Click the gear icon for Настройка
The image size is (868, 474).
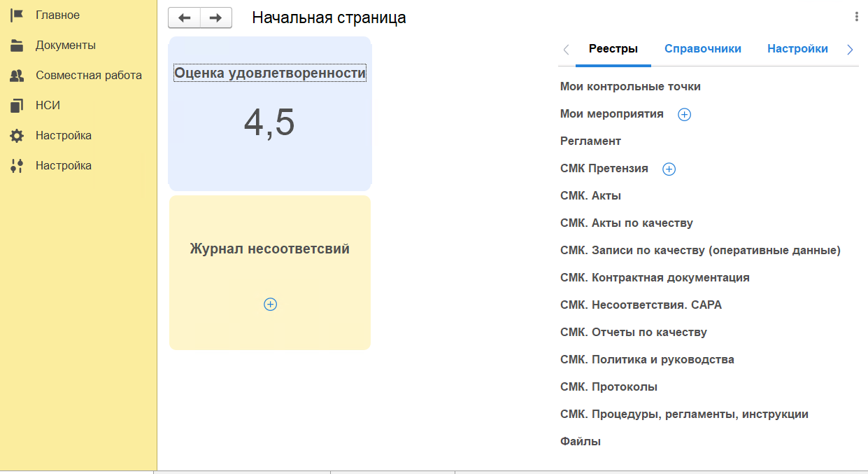[17, 136]
